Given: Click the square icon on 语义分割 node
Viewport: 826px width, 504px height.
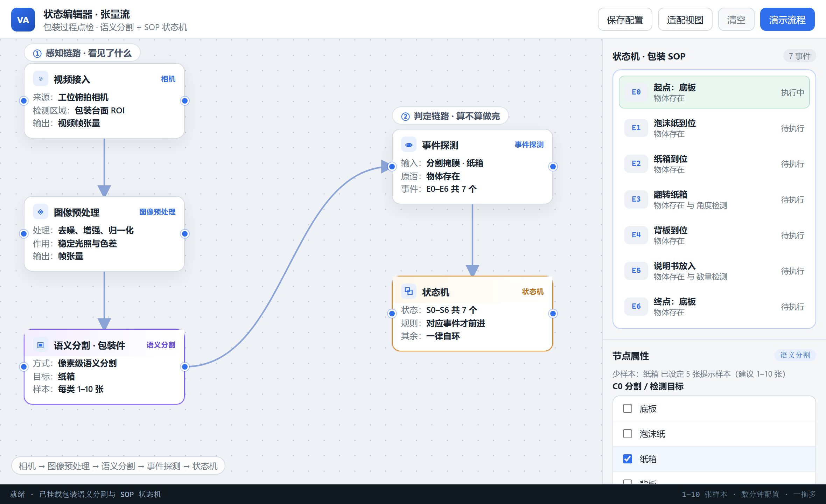Looking at the screenshot, I should click(41, 345).
